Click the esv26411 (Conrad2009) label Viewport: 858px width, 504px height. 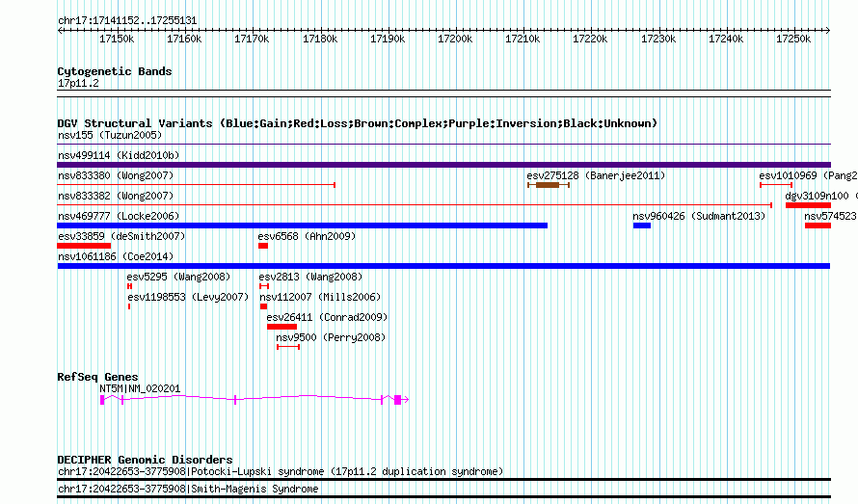[x=327, y=317]
